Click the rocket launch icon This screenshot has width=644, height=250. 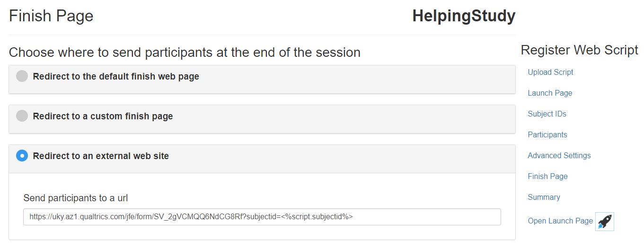coord(604,221)
